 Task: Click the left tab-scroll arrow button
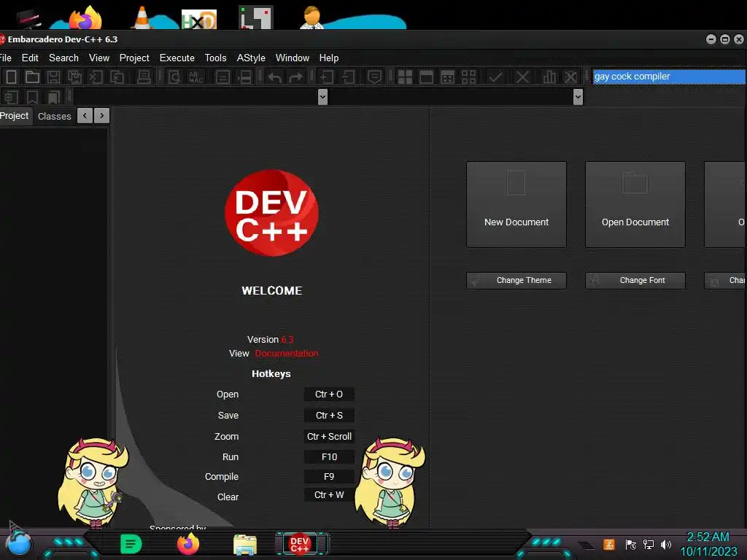[x=85, y=116]
